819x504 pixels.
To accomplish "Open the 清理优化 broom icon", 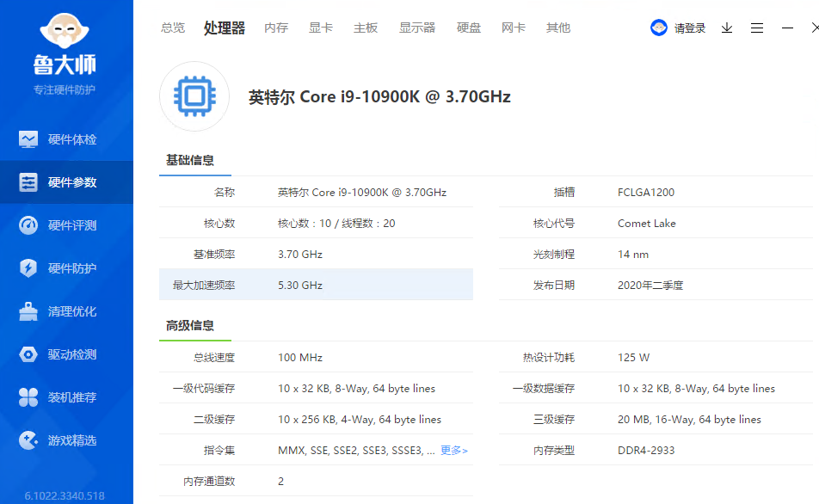I will pyautogui.click(x=28, y=311).
